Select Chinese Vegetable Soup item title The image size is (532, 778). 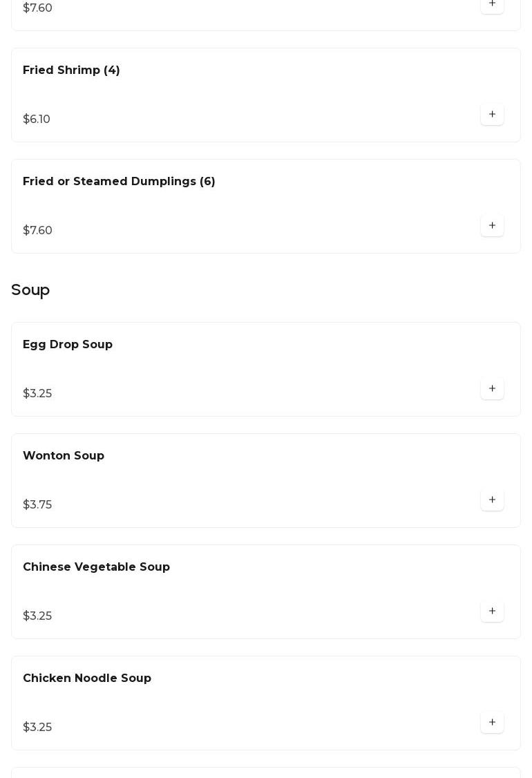click(96, 567)
